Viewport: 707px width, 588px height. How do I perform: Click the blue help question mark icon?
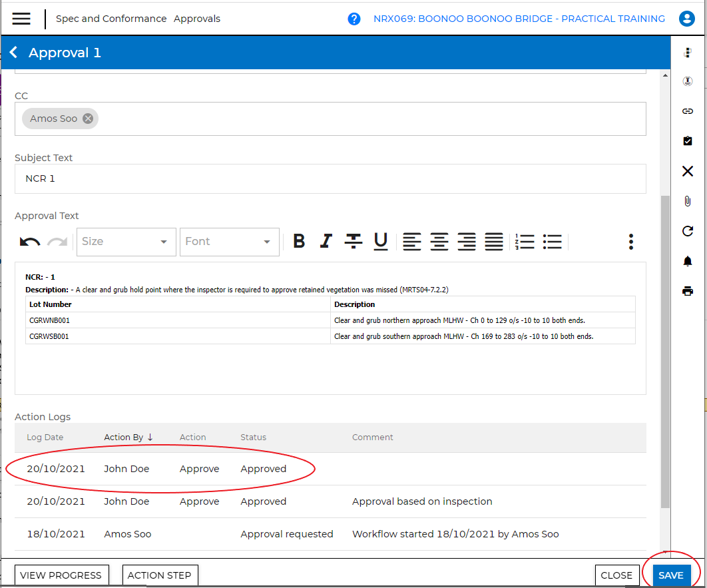pyautogui.click(x=354, y=19)
